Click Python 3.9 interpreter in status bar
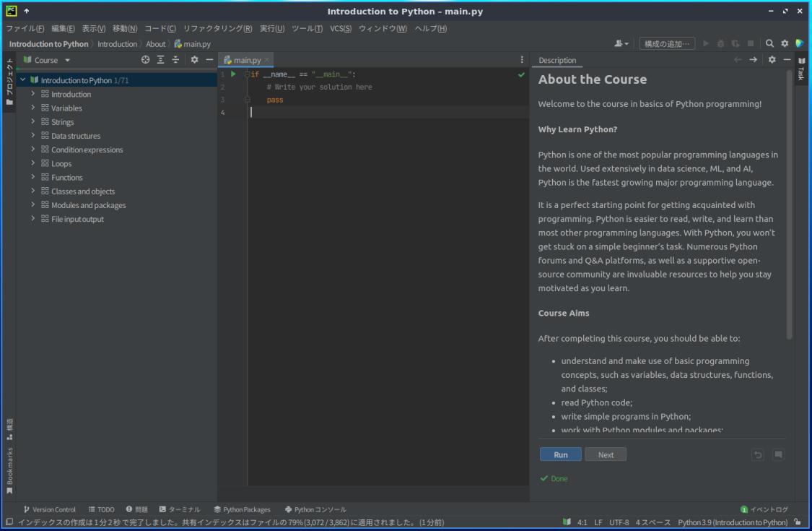 pos(733,522)
